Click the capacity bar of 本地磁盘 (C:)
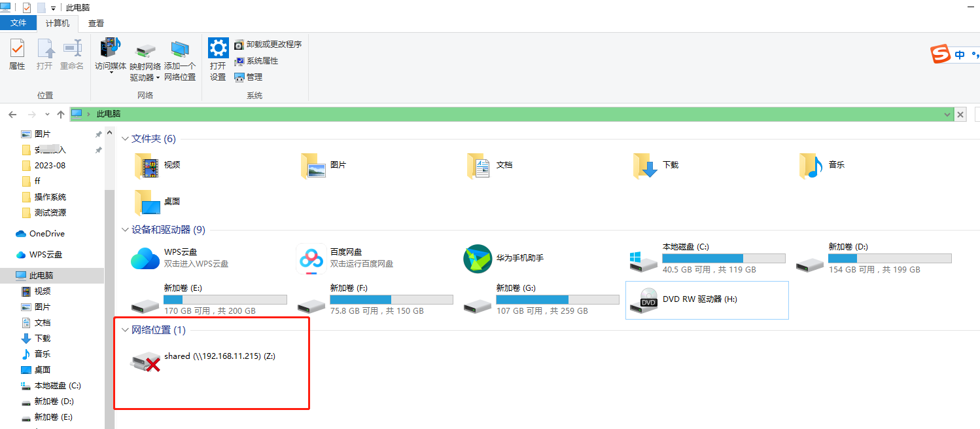Screen dimensions: 980x429 click(724, 257)
